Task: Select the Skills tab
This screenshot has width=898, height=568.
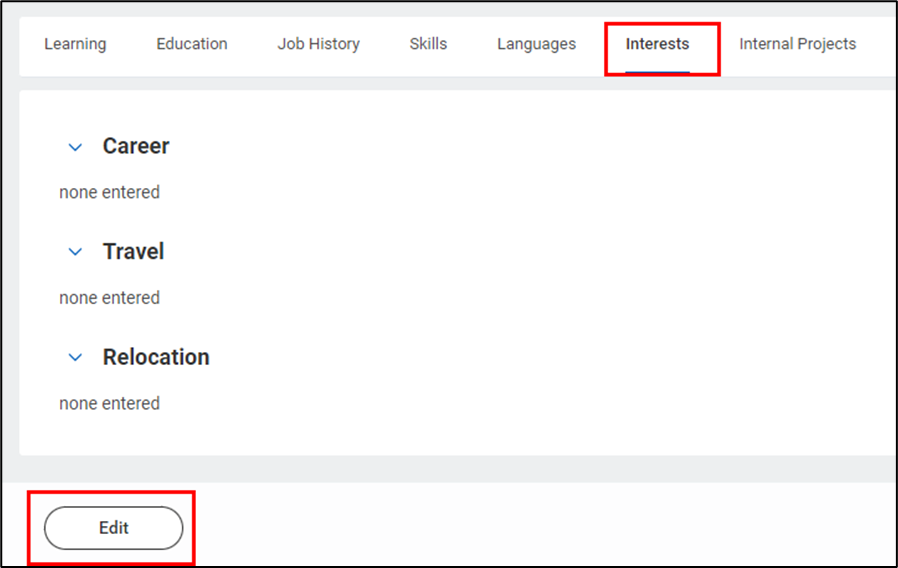Action: pos(428,44)
